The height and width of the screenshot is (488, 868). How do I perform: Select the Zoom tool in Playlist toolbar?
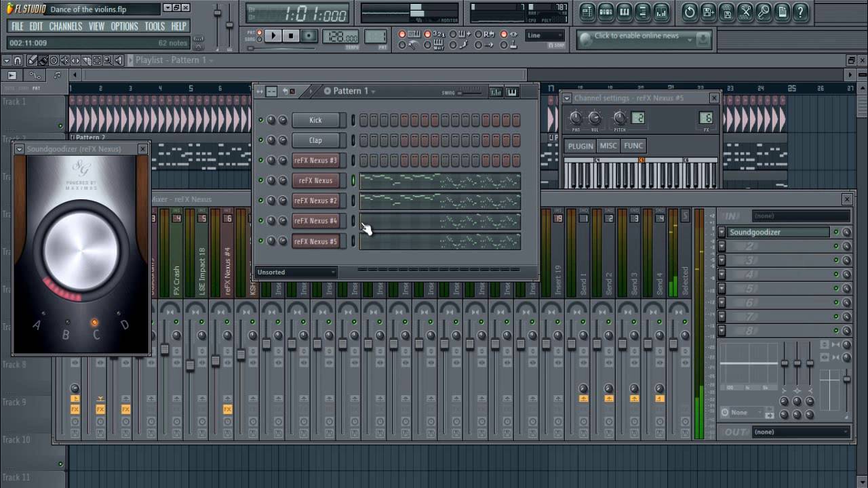[x=108, y=60]
